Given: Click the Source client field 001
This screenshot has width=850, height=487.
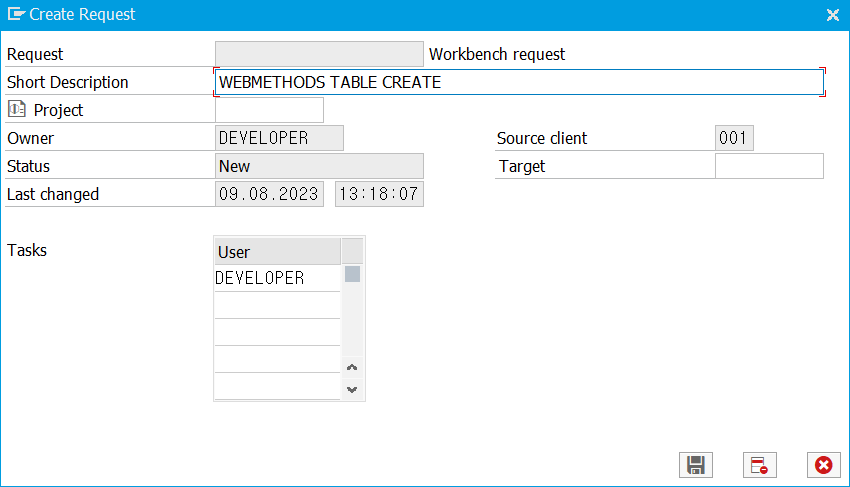Looking at the screenshot, I should (734, 138).
